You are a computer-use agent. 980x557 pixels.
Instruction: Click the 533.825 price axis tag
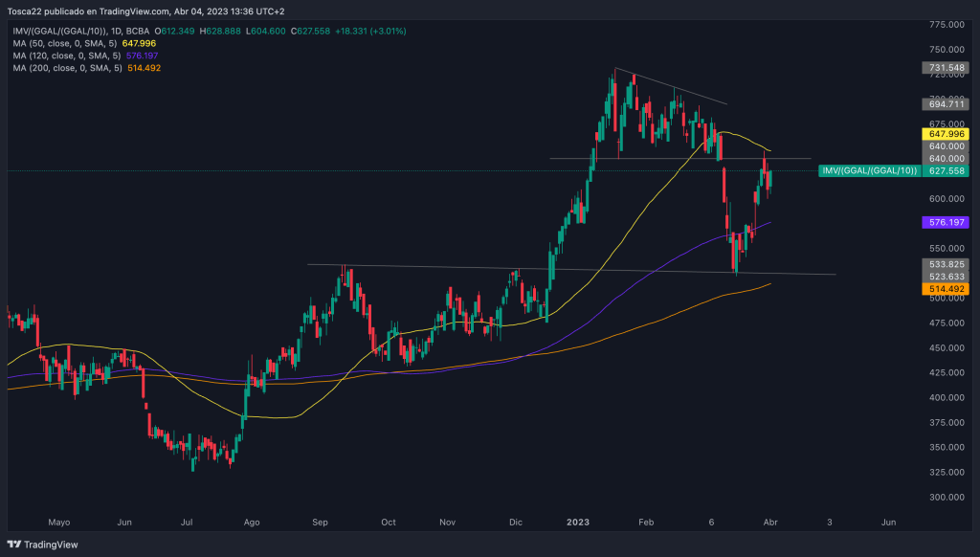(x=943, y=263)
